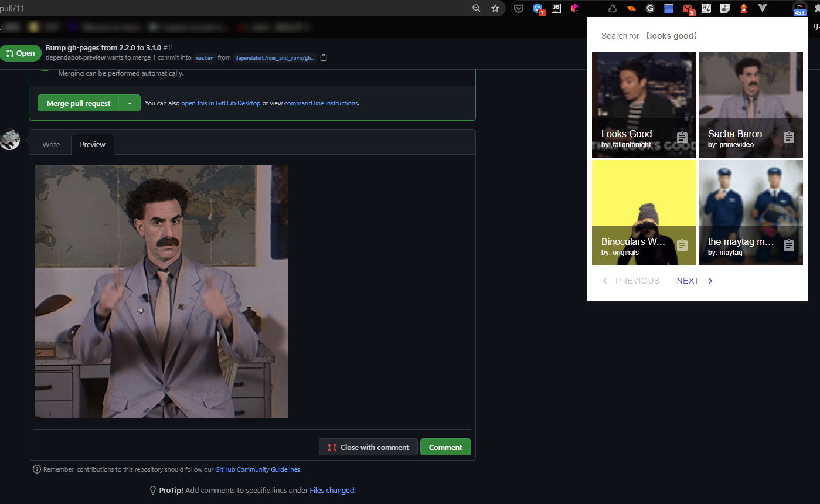Copy branch name using clipboard icon
820x504 pixels.
point(324,57)
